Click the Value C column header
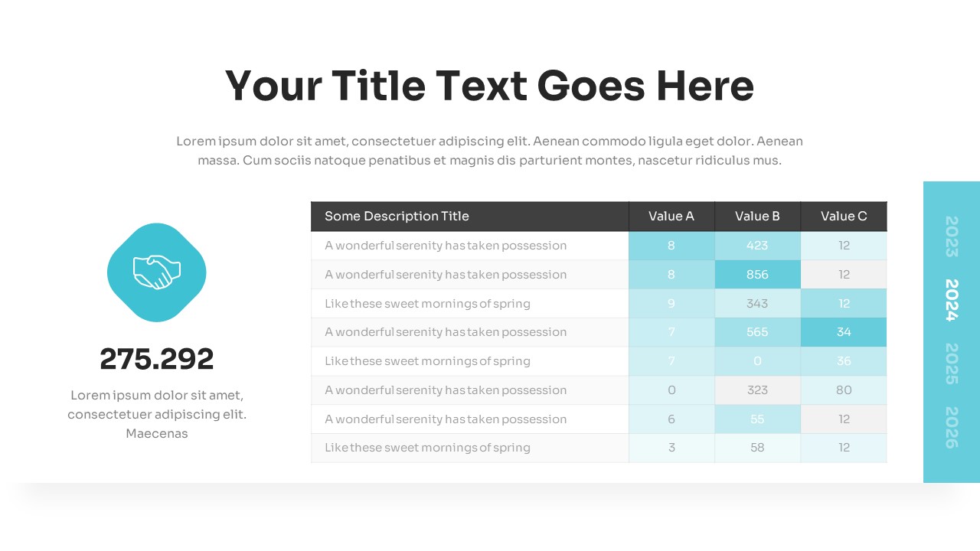The width and height of the screenshot is (980, 551). click(x=844, y=217)
